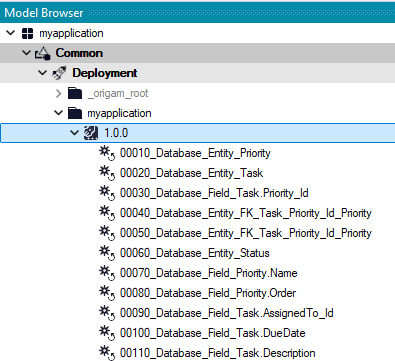The image size is (395, 361).
Task: Click the folder icon beside myapplication under Deployment
Action: (x=75, y=113)
